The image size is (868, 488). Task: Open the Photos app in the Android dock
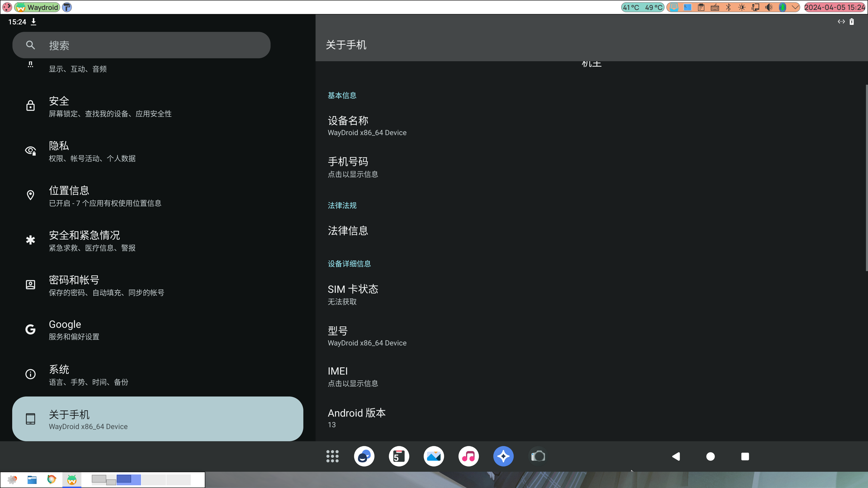coord(434,456)
